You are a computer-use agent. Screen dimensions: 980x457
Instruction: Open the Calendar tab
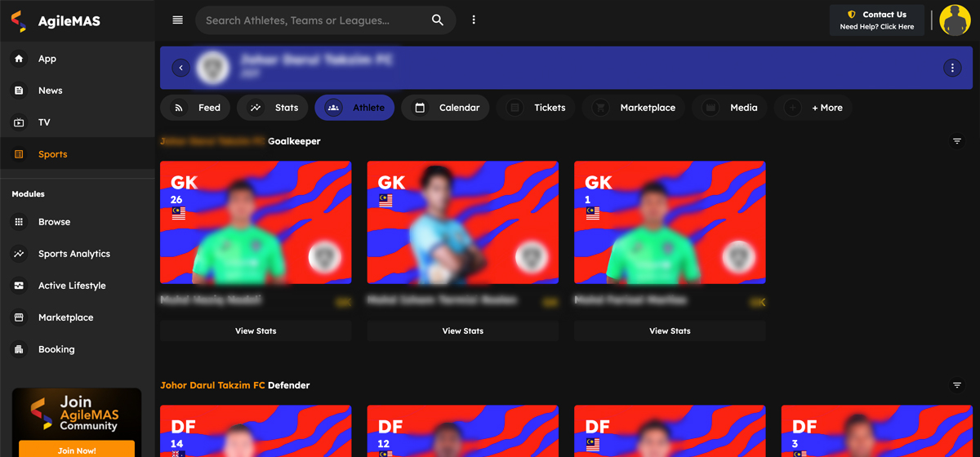(x=446, y=108)
